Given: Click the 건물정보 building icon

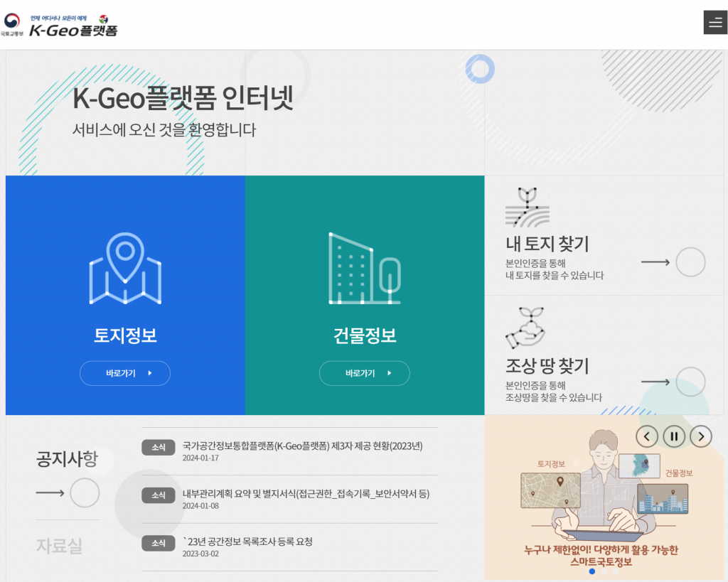Looking at the screenshot, I should pos(365,268).
